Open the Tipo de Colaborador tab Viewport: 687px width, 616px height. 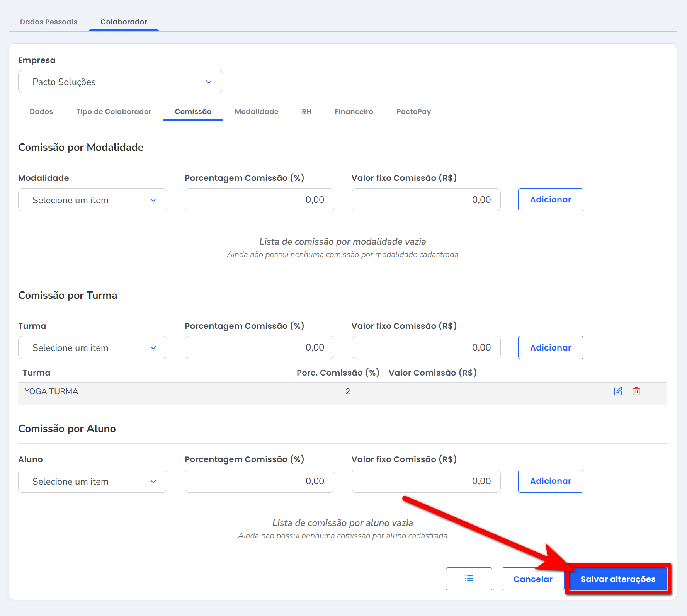(114, 112)
